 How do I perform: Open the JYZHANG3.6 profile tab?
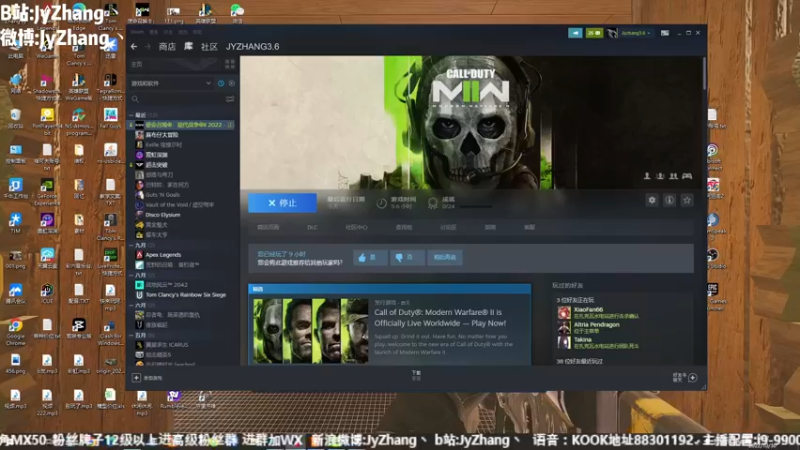[253, 46]
